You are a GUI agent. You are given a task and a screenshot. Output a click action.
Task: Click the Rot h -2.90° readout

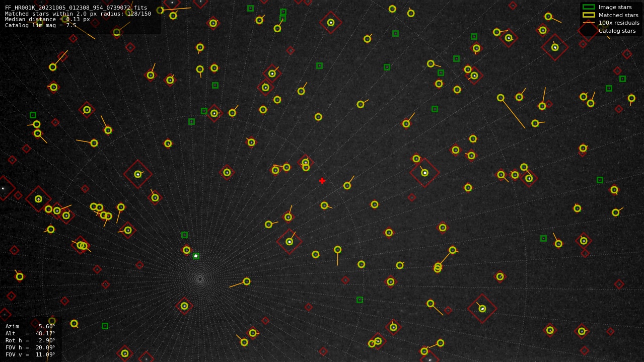tap(30, 340)
